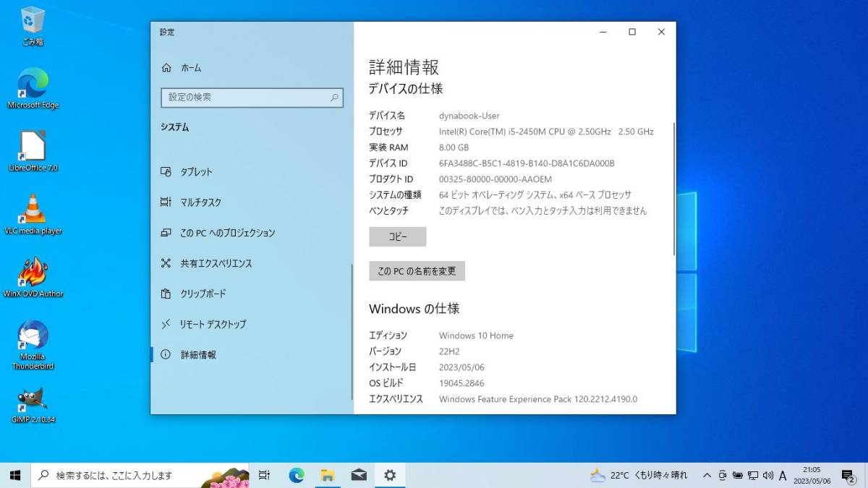Open the volume speaker tray icon
The width and height of the screenshot is (868, 488).
(767, 475)
